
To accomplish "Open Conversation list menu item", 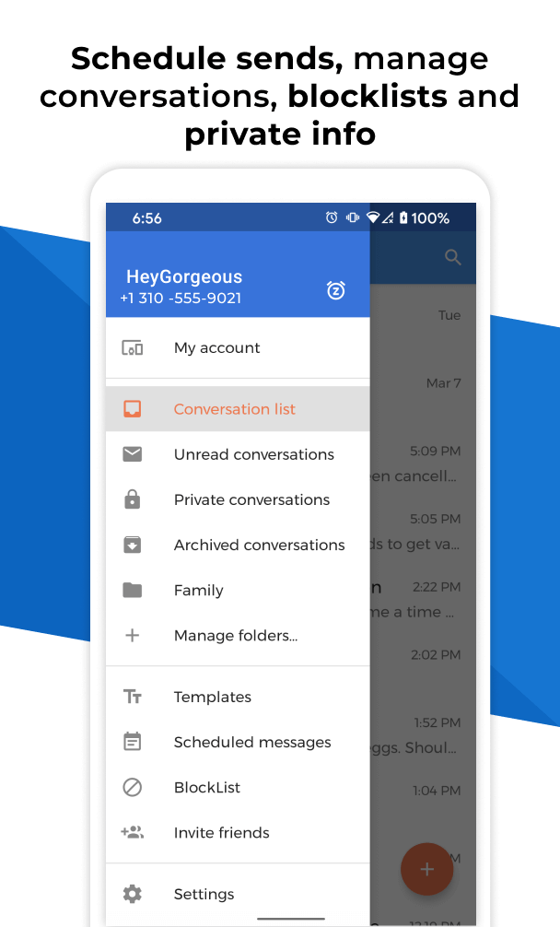I will pyautogui.click(x=235, y=409).
